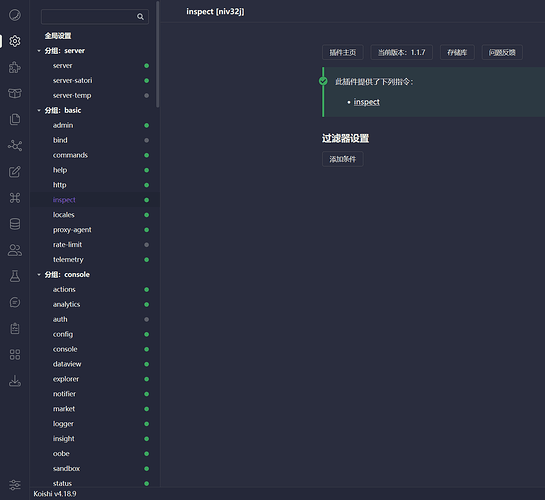
Task: Collapse the basic group arrow
Action: [39, 110]
